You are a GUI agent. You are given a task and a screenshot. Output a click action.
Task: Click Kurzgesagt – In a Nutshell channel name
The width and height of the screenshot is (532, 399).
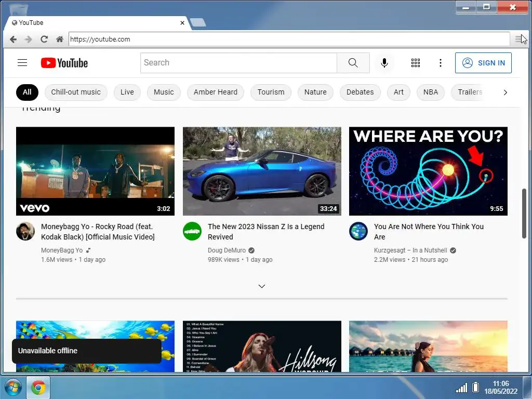point(410,250)
